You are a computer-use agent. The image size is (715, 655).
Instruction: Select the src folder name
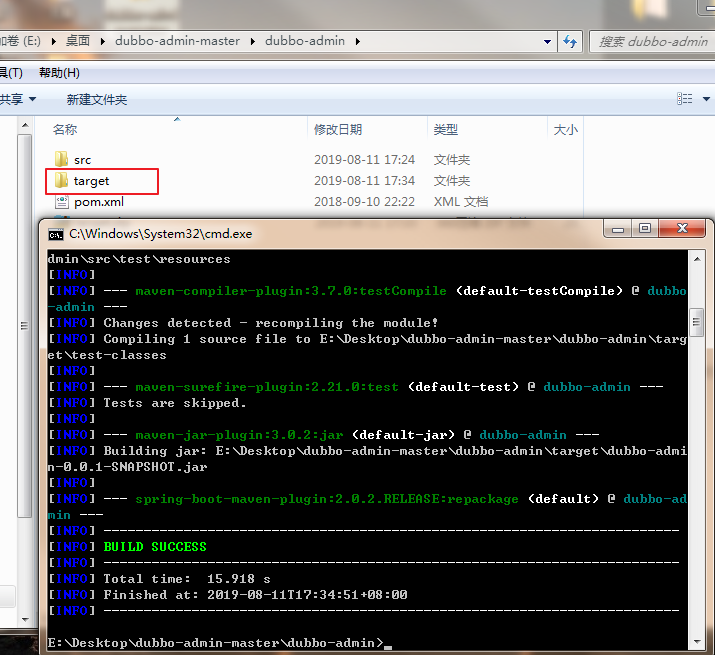pos(83,160)
